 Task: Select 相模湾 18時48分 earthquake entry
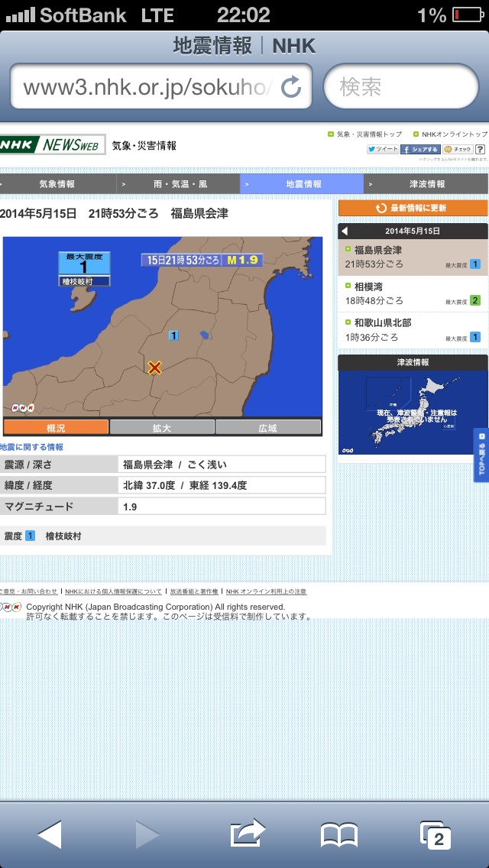(413, 294)
